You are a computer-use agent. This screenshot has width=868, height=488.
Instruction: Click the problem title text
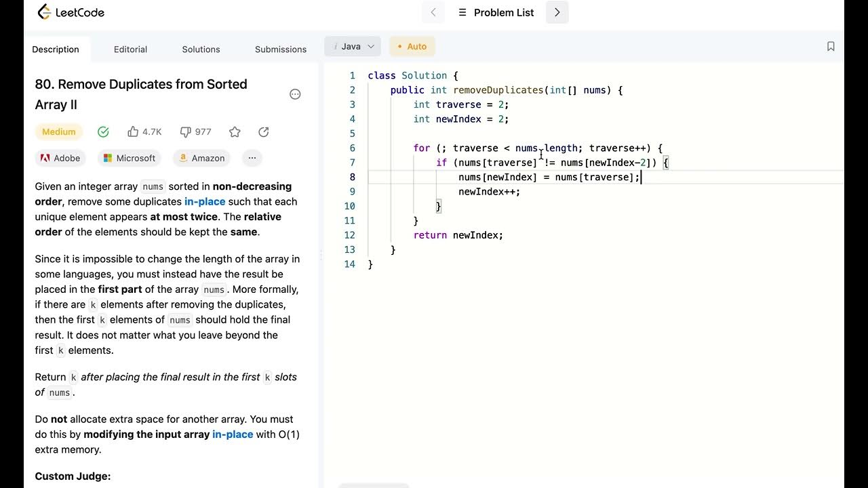click(141, 94)
